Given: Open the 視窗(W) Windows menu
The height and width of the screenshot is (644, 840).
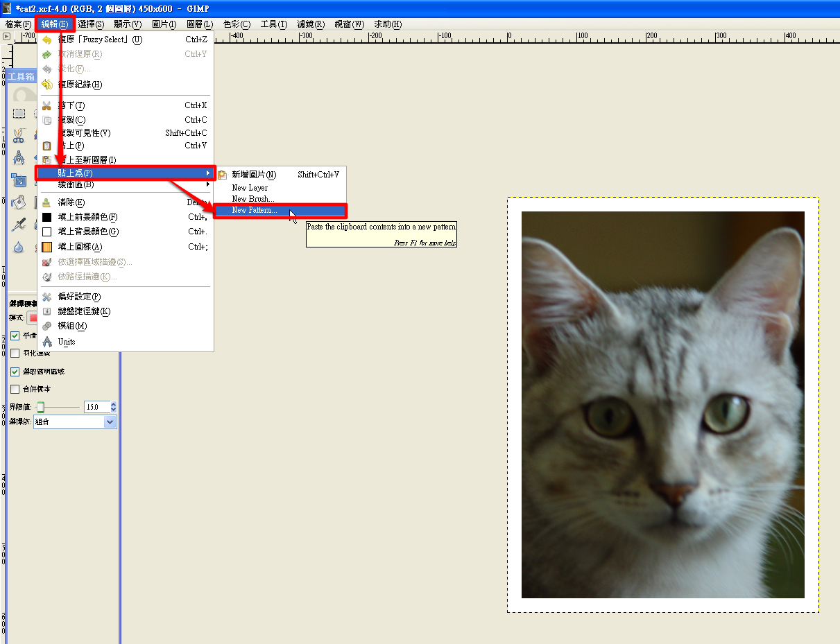Looking at the screenshot, I should pyautogui.click(x=349, y=24).
